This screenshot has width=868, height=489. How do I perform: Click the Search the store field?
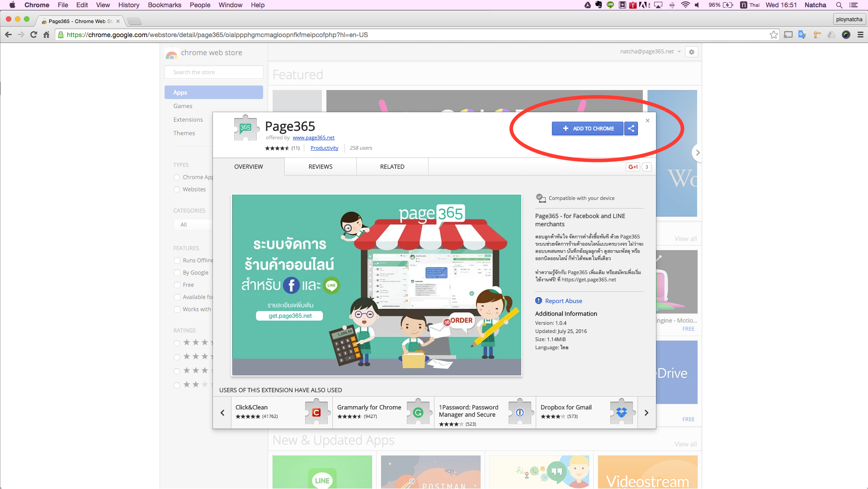point(214,72)
